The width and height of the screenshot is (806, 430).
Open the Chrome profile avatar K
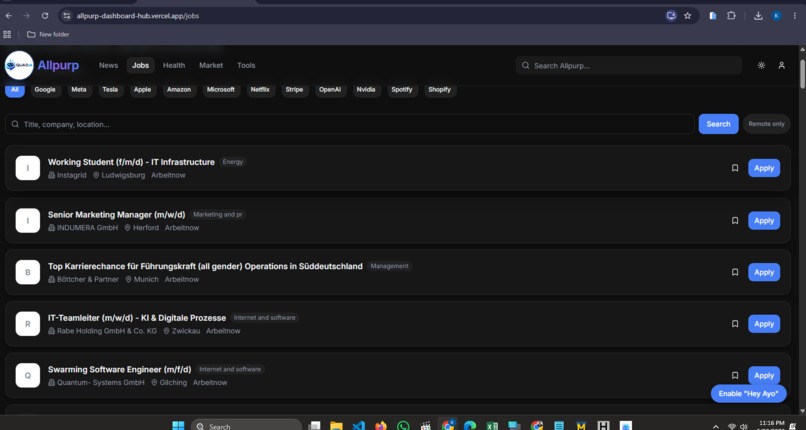pos(777,16)
